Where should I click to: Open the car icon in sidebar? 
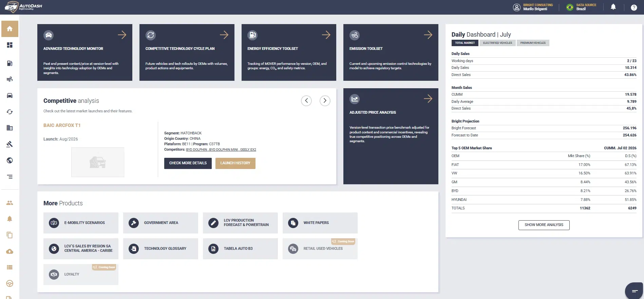click(10, 95)
